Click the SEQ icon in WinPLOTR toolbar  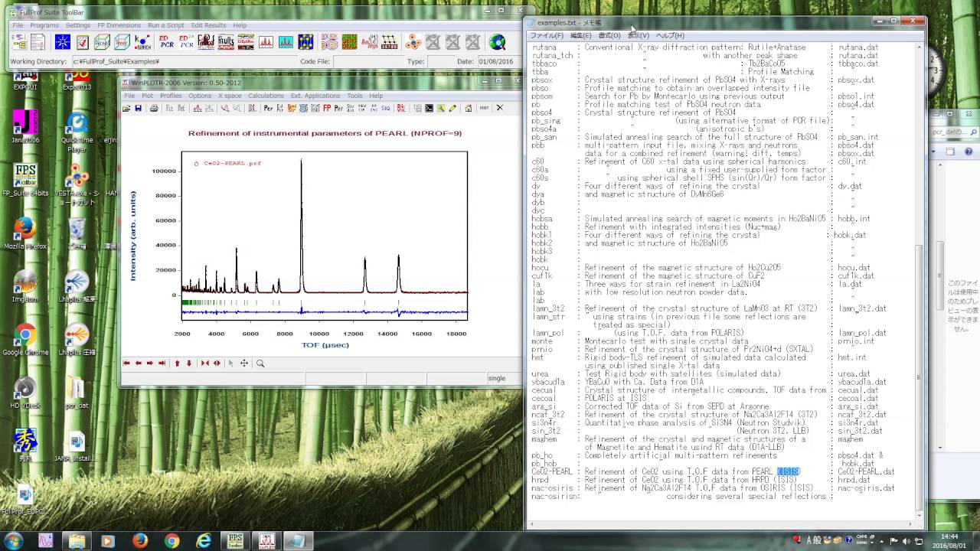point(385,108)
